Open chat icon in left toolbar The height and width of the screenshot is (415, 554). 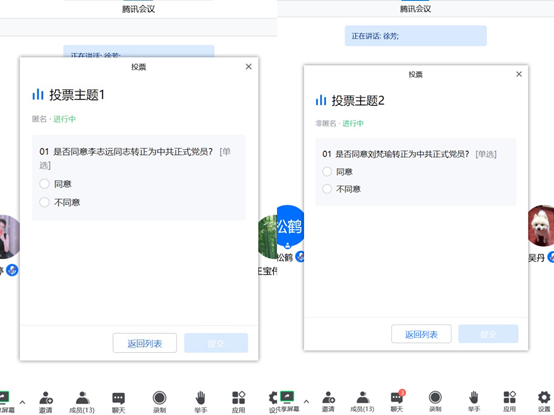(x=118, y=402)
